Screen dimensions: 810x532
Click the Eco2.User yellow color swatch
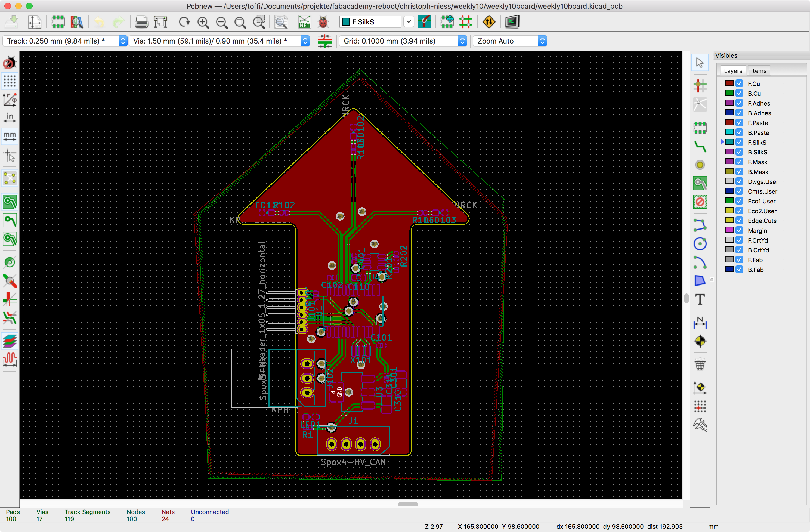click(x=729, y=211)
